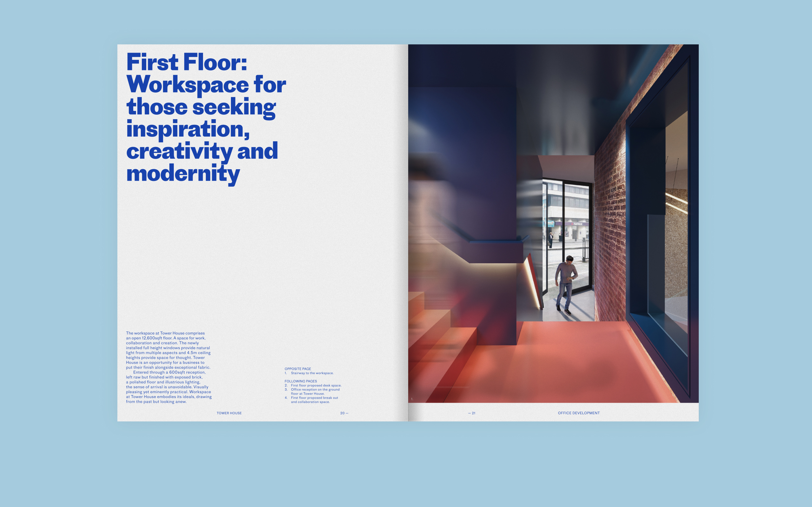The image size is (812, 507).
Task: Click the 'FOLLOWING PAGES' caption heading
Action: point(301,381)
